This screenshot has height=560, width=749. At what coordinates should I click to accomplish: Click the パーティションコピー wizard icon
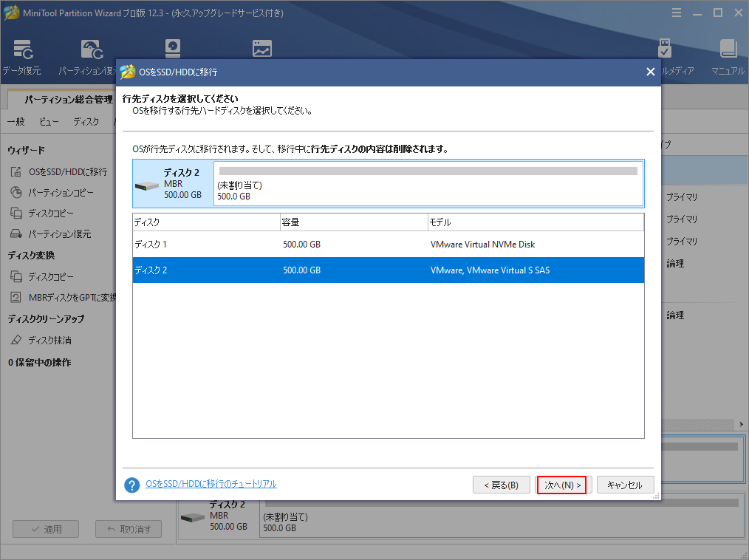pos(16,193)
